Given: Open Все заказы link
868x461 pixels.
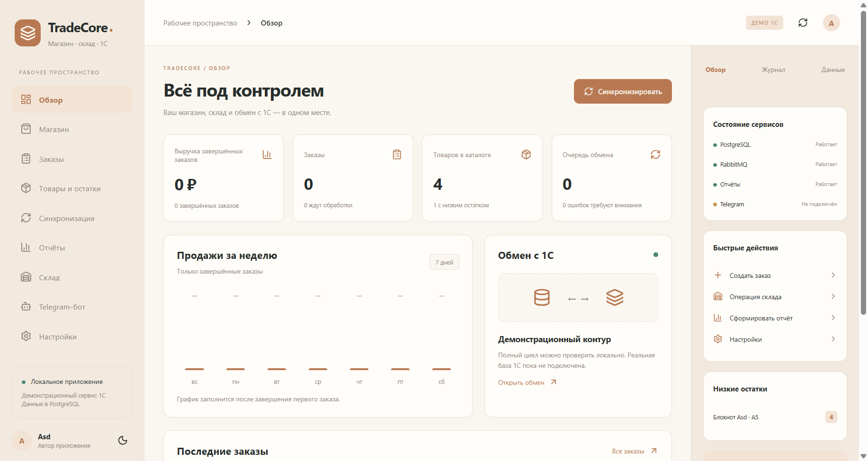Looking at the screenshot, I should pyautogui.click(x=634, y=451).
